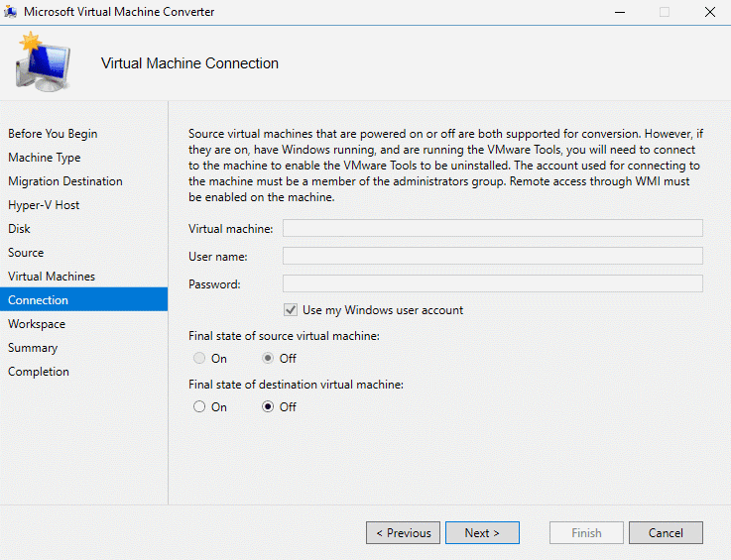731x560 pixels.
Task: Select On for source virtual machine state
Action: 200,359
